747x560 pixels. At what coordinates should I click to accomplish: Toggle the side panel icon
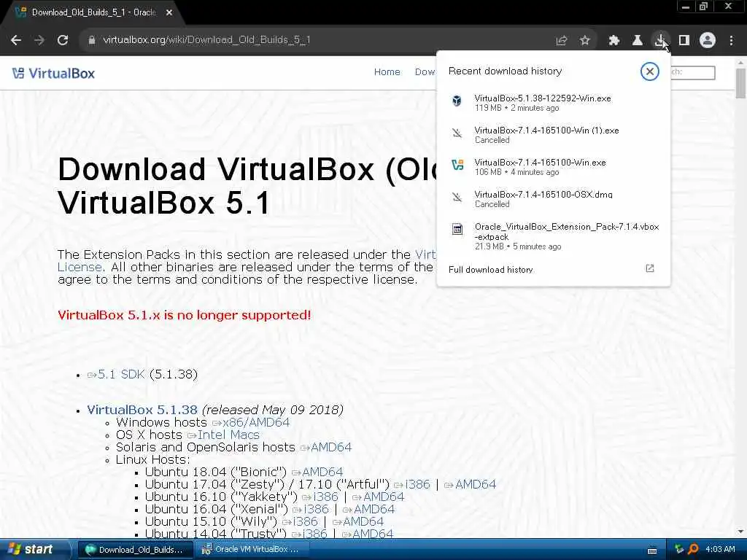click(684, 41)
